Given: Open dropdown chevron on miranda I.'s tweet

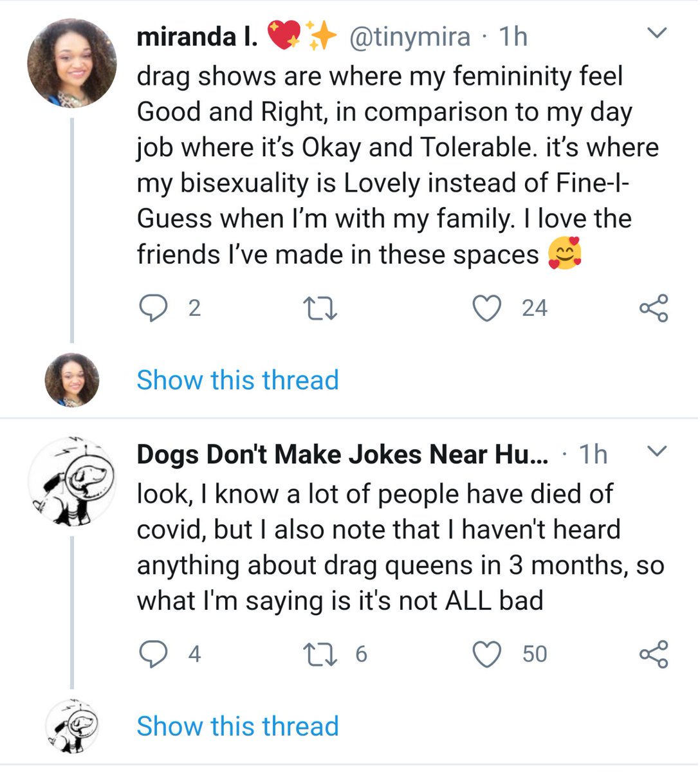Looking at the screenshot, I should (657, 33).
